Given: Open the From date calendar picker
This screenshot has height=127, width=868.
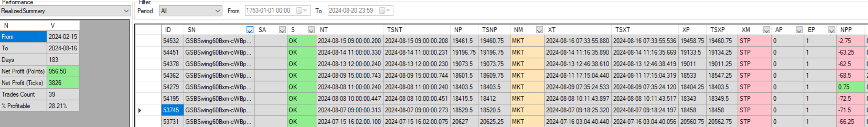Looking at the screenshot, I should (301, 10).
